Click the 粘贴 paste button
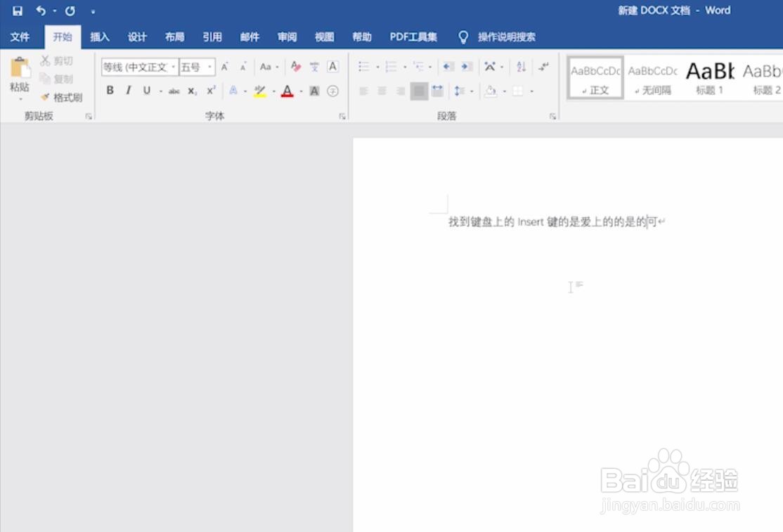The width and height of the screenshot is (783, 532). click(x=19, y=74)
